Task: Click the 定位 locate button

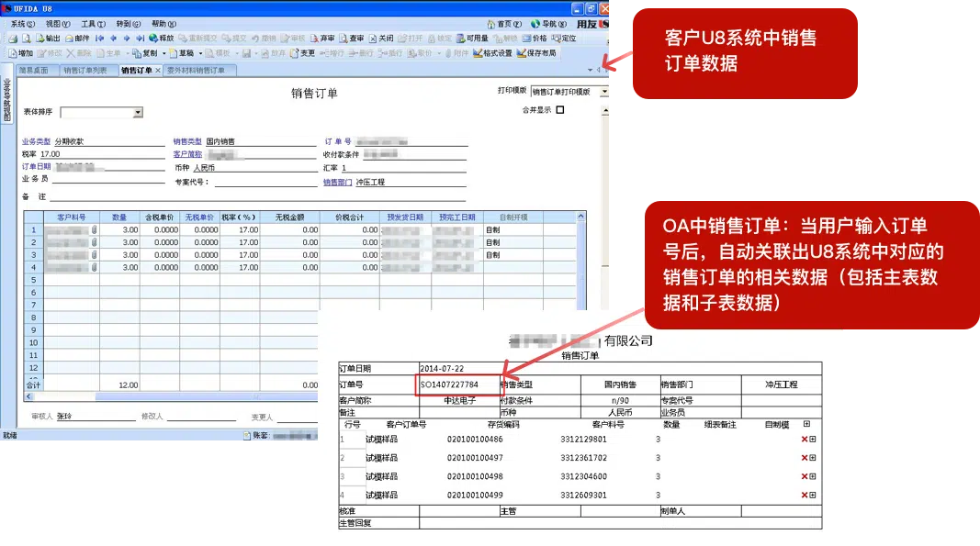Action: (564, 39)
